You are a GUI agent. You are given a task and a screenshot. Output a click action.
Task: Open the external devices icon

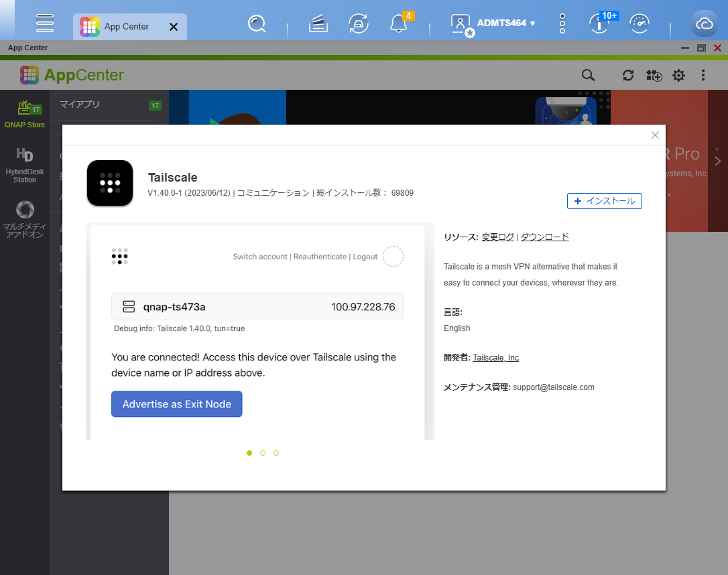coord(359,23)
